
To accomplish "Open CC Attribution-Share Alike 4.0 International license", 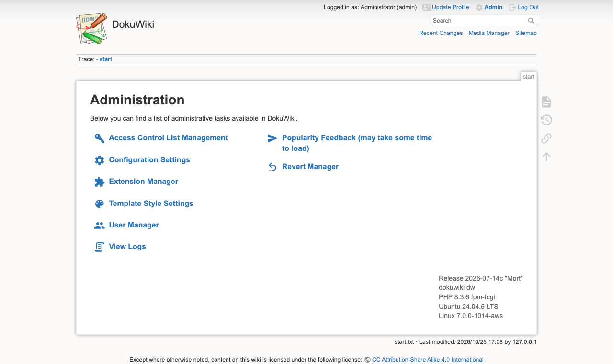I will (x=428, y=360).
